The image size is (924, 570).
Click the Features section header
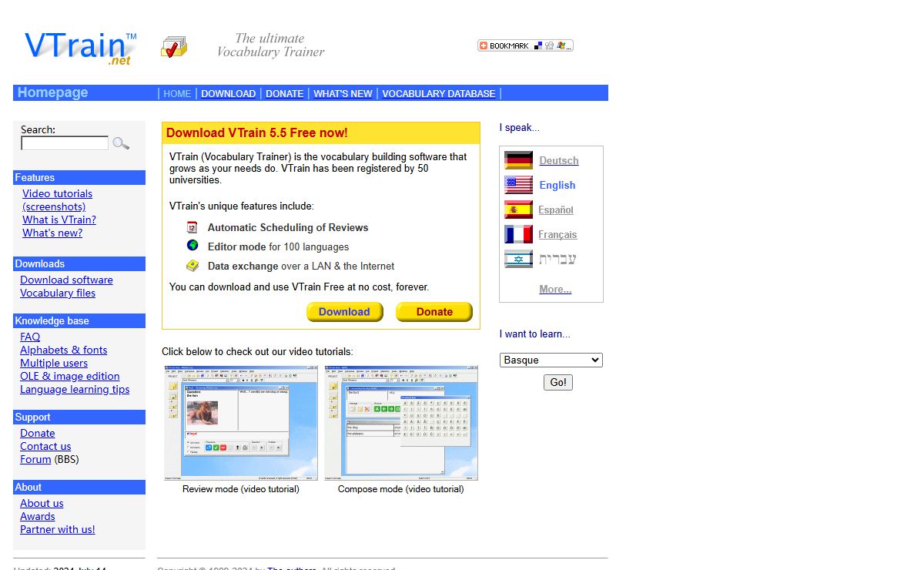(x=79, y=177)
